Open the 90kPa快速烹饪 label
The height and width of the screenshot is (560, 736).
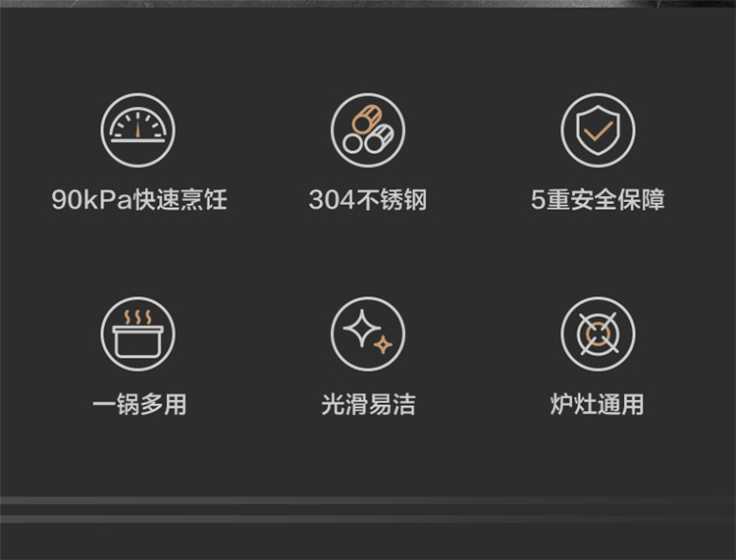(139, 200)
